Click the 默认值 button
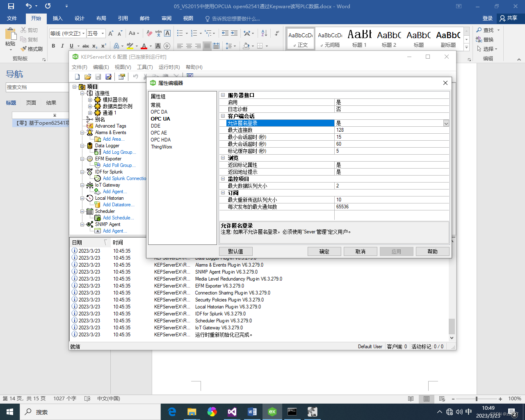This screenshot has height=420, width=525. [x=235, y=251]
